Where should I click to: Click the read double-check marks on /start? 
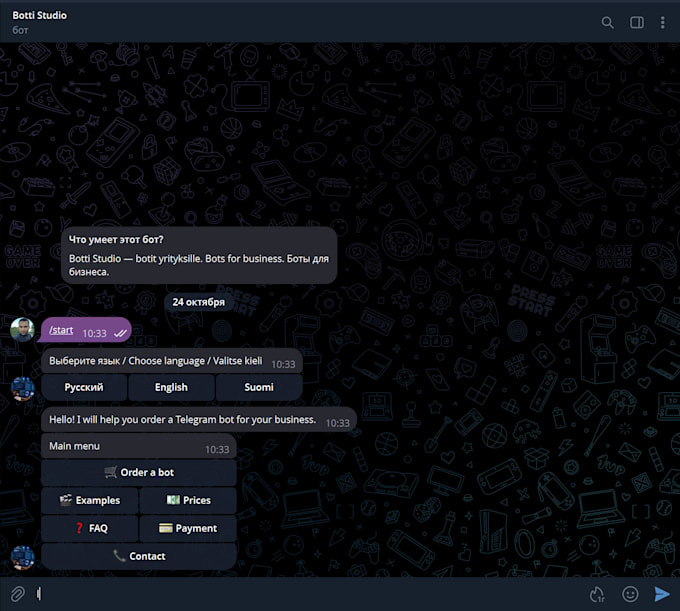pos(120,333)
